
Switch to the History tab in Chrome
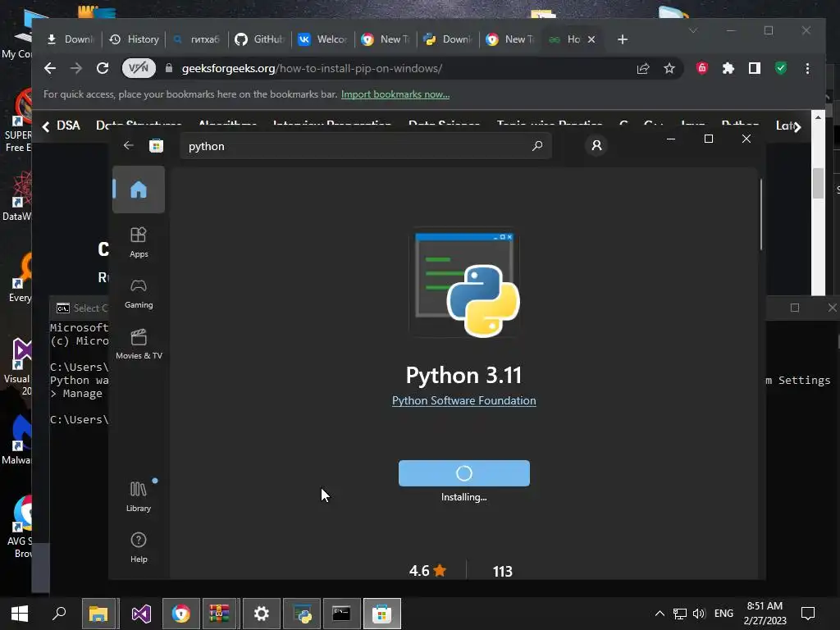pyautogui.click(x=134, y=39)
